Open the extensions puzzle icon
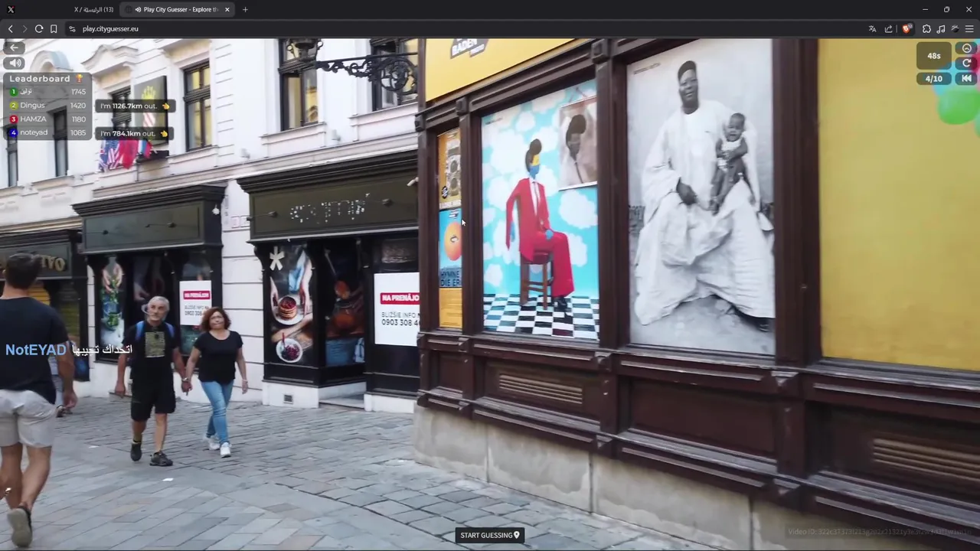Screen dimensions: 980x551 [x=926, y=29]
